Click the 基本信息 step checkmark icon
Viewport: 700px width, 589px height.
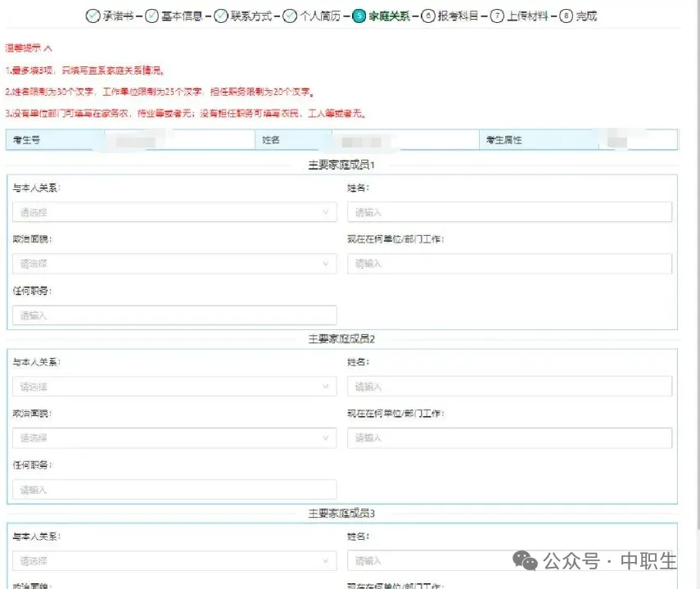pyautogui.click(x=151, y=16)
